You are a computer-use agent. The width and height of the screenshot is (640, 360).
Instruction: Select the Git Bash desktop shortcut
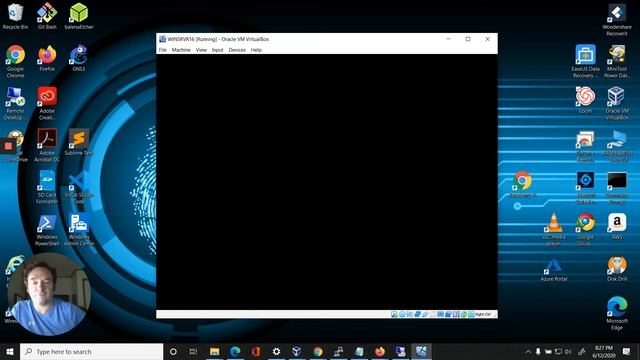47,16
